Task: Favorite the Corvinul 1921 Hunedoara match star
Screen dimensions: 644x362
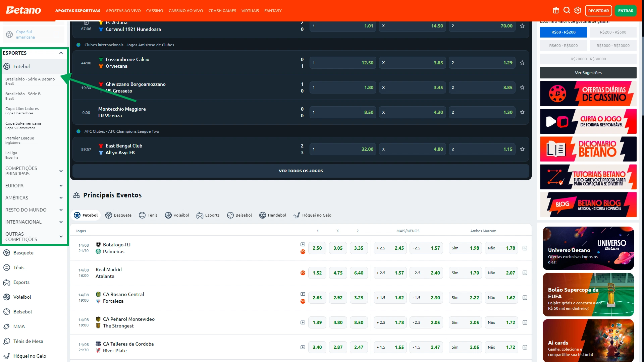Action: (522, 26)
